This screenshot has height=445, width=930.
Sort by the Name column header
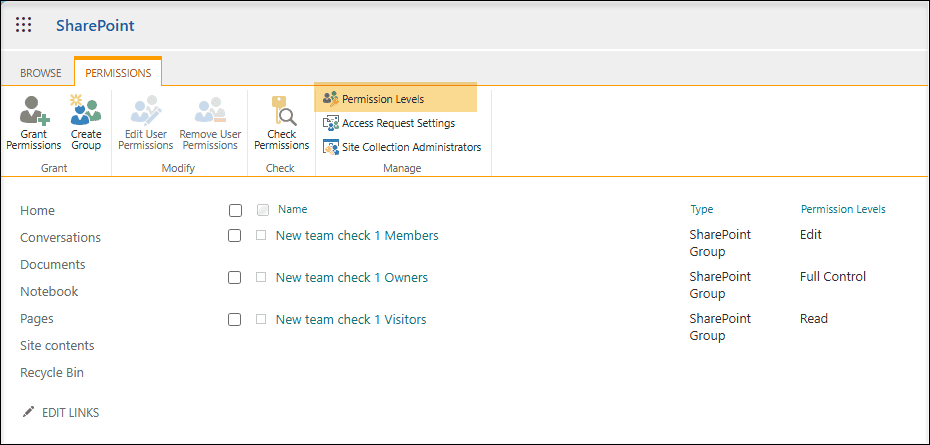click(x=292, y=209)
